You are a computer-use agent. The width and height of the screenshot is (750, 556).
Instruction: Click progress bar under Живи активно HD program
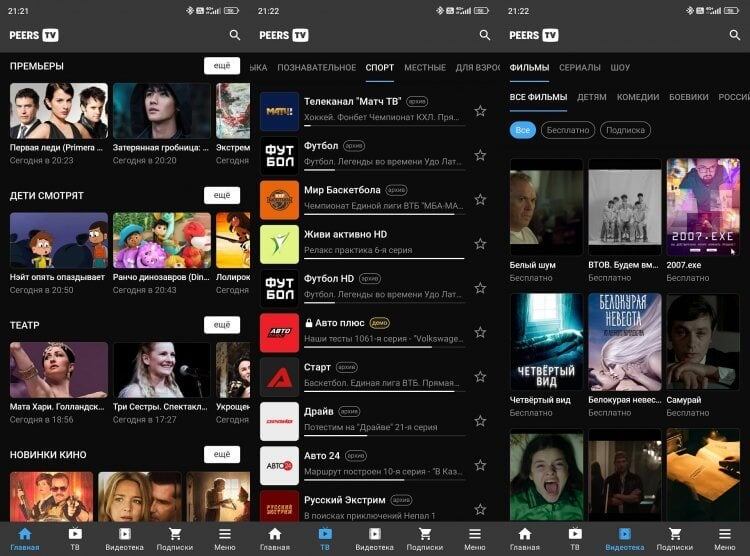tap(385, 258)
